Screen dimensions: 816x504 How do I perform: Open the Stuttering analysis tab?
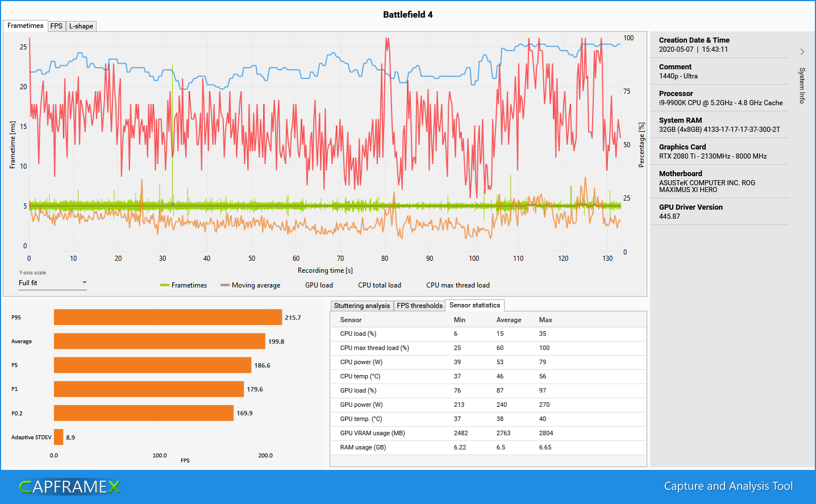click(x=362, y=306)
